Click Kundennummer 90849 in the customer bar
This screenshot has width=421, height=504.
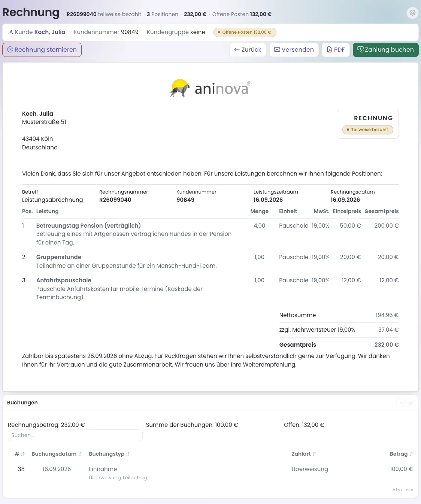tap(106, 32)
